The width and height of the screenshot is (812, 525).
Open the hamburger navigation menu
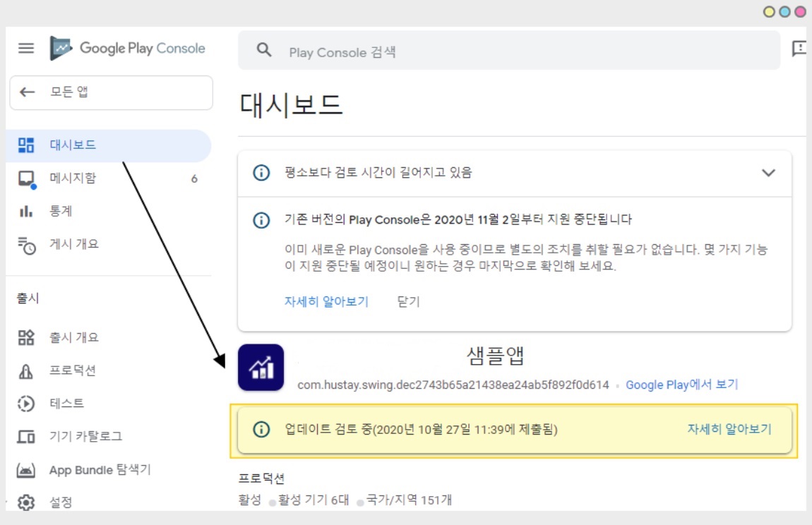pos(26,48)
